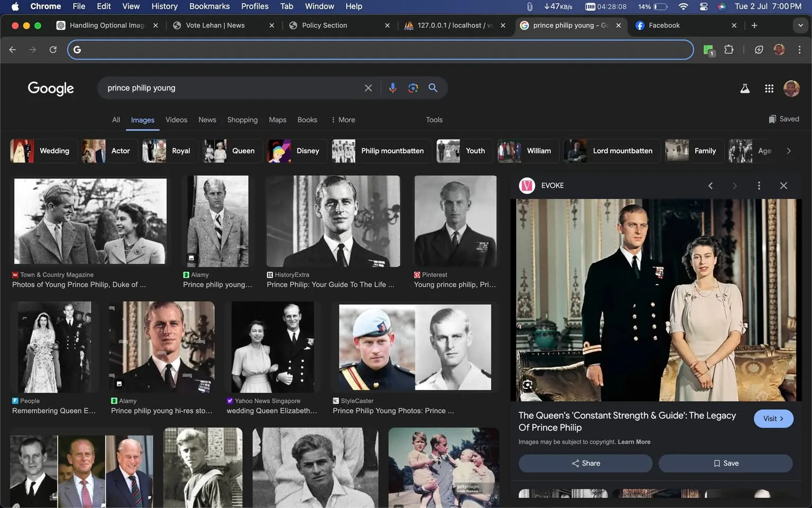Go back with the browser back arrow
The width and height of the screenshot is (812, 508).
[13, 50]
